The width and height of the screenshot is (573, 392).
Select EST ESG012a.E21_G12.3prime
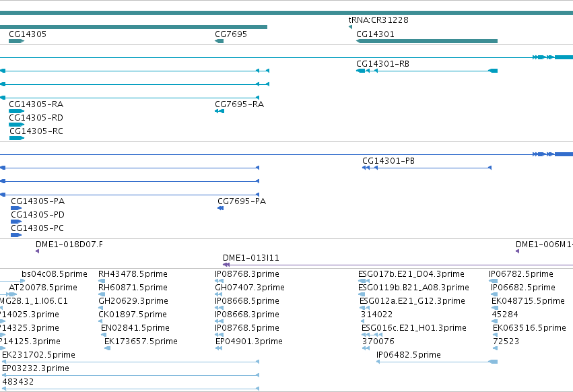click(x=412, y=301)
